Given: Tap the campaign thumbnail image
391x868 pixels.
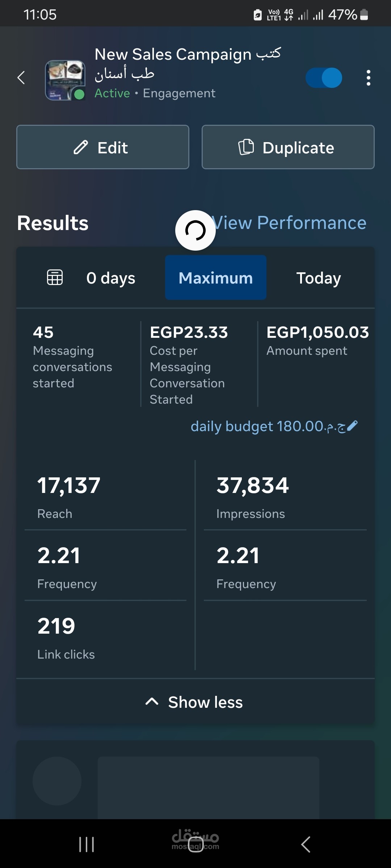Looking at the screenshot, I should [65, 80].
